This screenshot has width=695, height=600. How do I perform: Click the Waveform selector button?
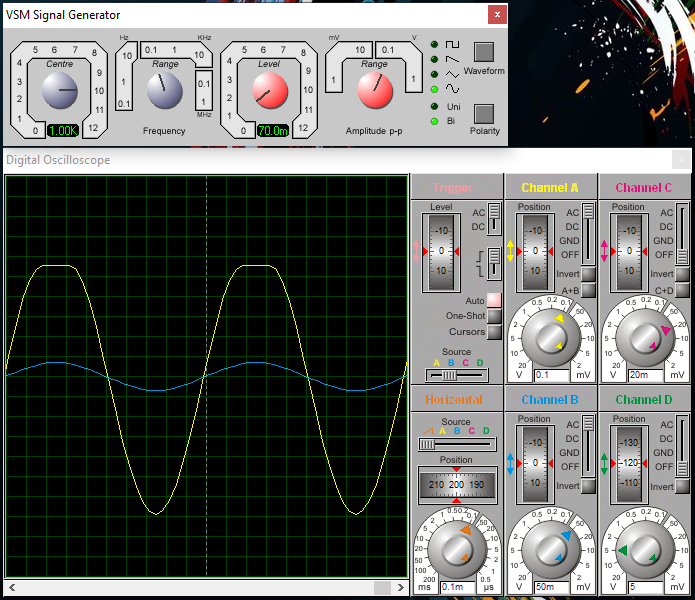coord(484,52)
